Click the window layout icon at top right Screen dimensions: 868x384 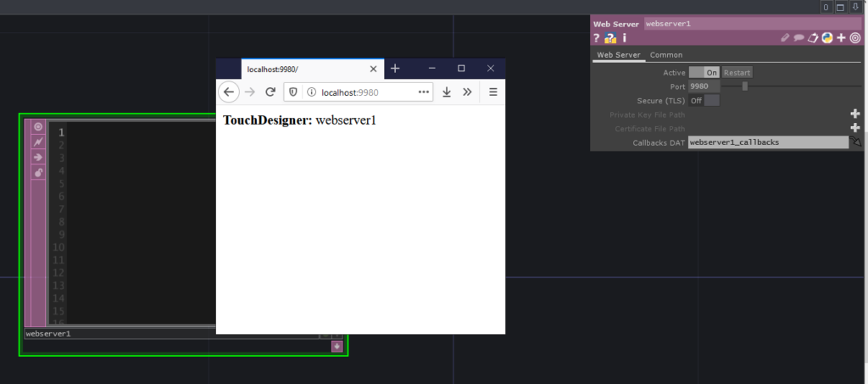(840, 7)
